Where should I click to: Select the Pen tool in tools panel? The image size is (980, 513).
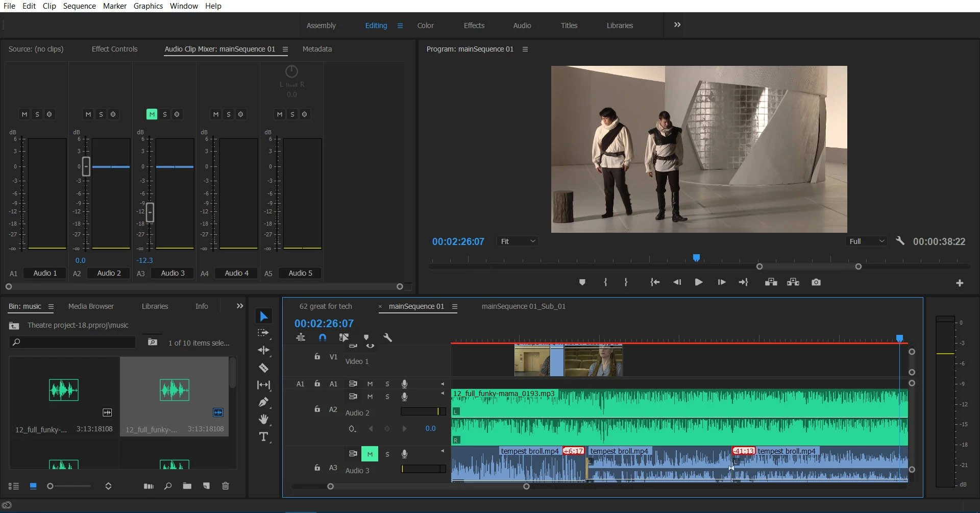[x=263, y=402]
